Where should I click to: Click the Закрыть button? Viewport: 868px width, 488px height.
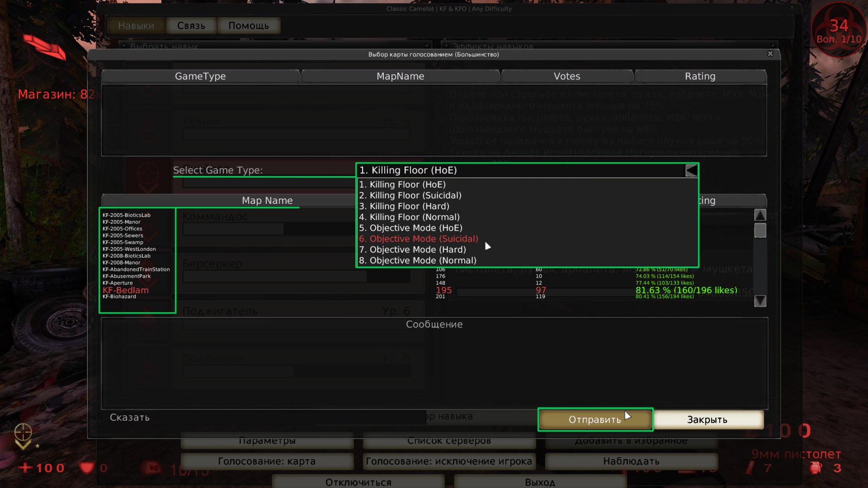[708, 420]
